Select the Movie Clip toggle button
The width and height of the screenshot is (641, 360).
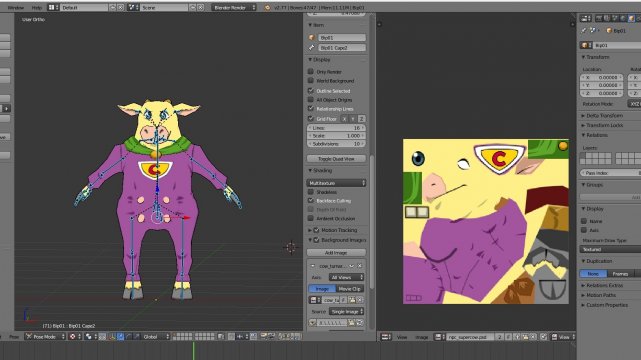(350, 289)
